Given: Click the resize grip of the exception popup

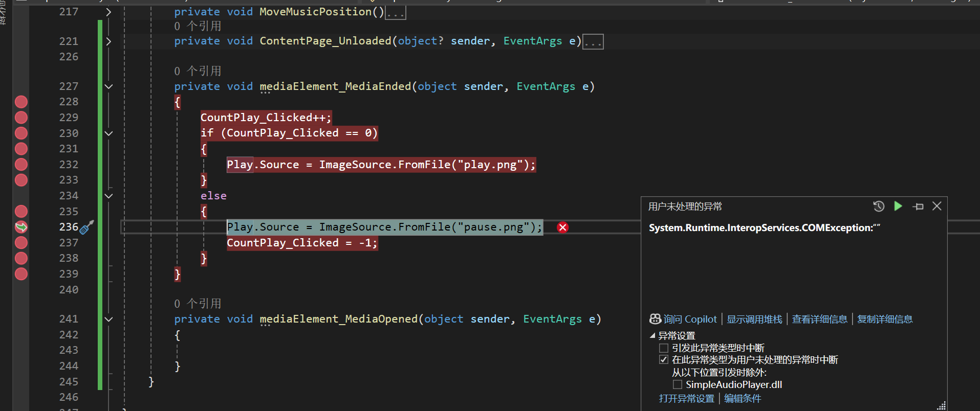Looking at the screenshot, I should [x=941, y=406].
